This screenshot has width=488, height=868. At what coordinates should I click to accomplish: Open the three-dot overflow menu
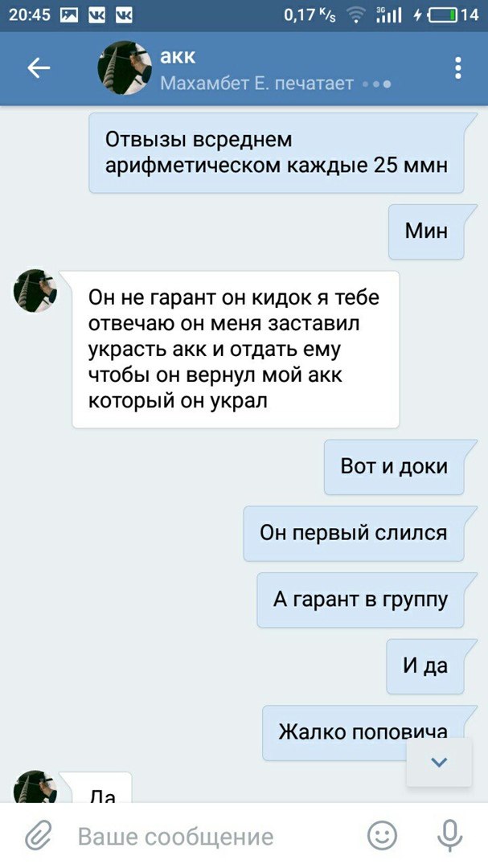pyautogui.click(x=458, y=68)
